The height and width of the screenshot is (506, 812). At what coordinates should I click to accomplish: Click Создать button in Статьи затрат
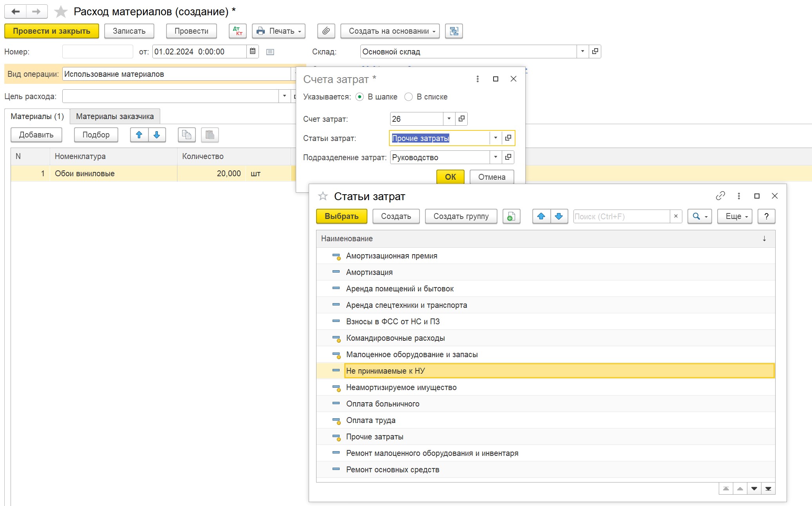pyautogui.click(x=396, y=216)
